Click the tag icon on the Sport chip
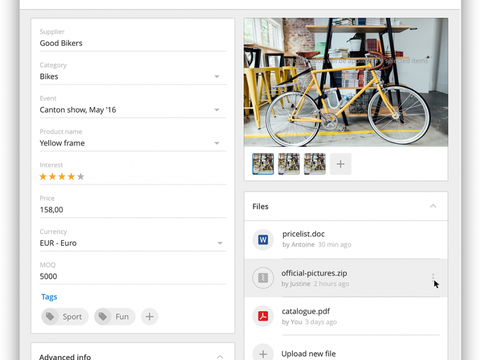Screen dimensions: 480x360 pos(50,317)
